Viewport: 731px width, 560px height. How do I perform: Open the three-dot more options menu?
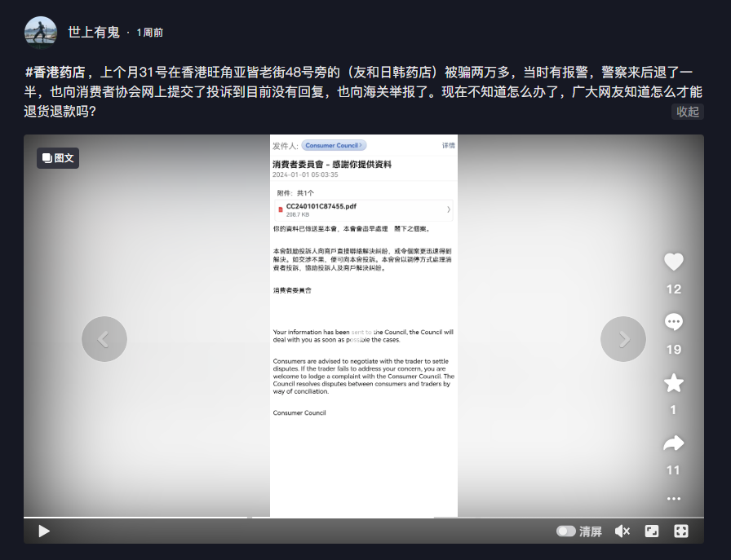pyautogui.click(x=673, y=498)
